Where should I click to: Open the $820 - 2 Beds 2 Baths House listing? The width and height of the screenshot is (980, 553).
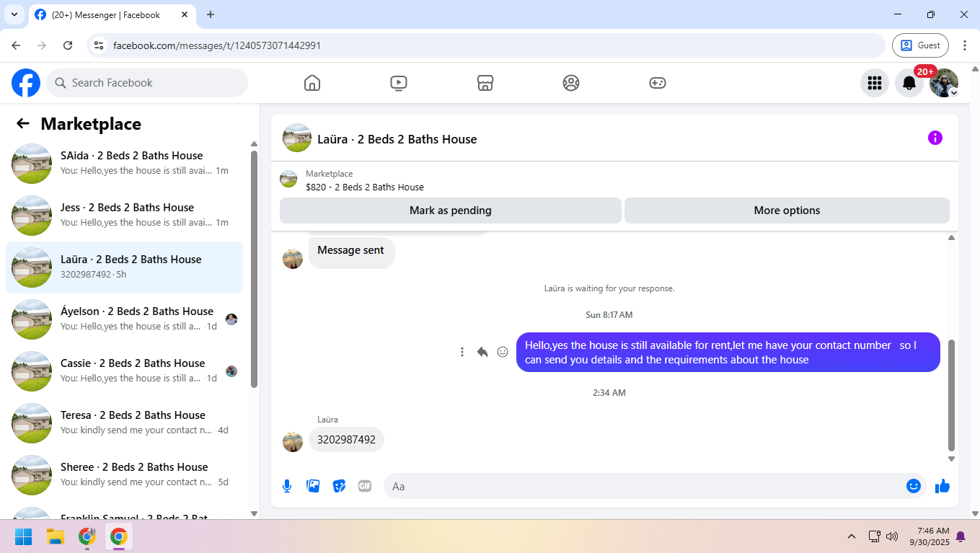point(364,187)
